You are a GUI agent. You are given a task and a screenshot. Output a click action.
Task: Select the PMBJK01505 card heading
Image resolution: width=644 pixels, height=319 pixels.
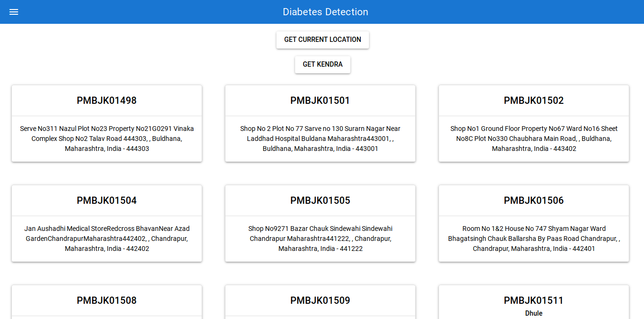[x=320, y=200]
